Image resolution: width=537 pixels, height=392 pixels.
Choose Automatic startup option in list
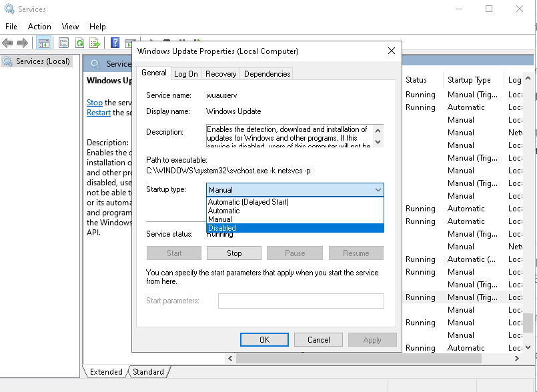295,211
